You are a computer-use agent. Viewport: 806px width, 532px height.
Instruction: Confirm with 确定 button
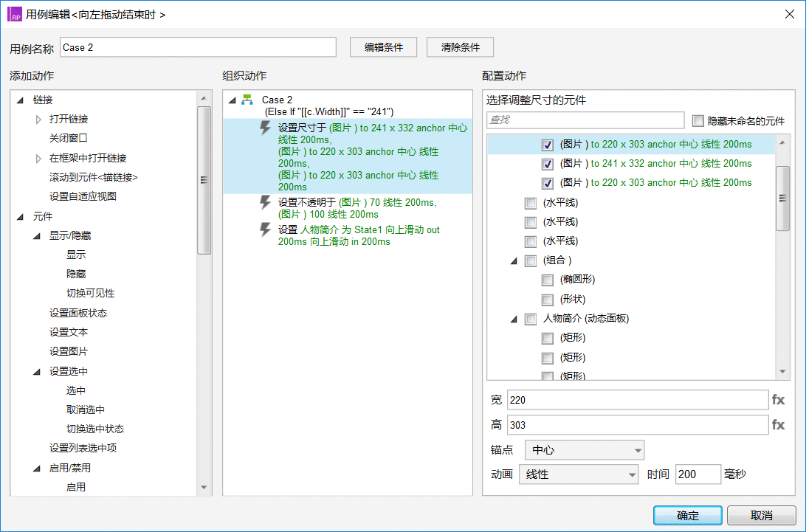pyautogui.click(x=688, y=516)
